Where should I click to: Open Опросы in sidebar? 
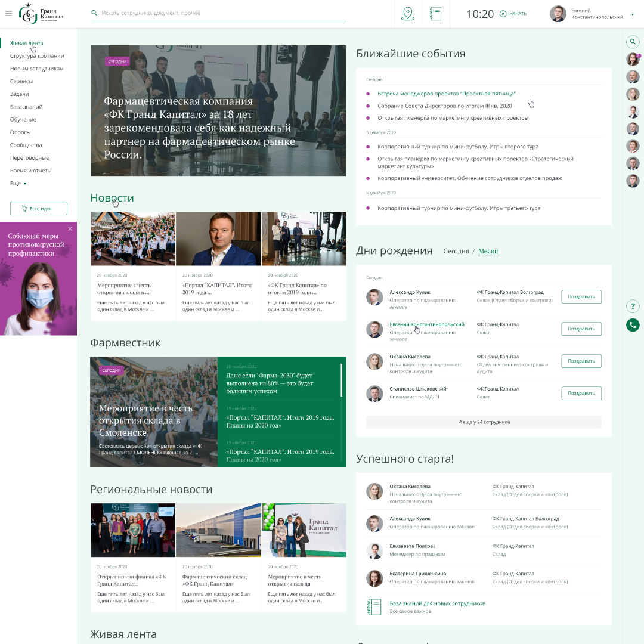pos(20,132)
